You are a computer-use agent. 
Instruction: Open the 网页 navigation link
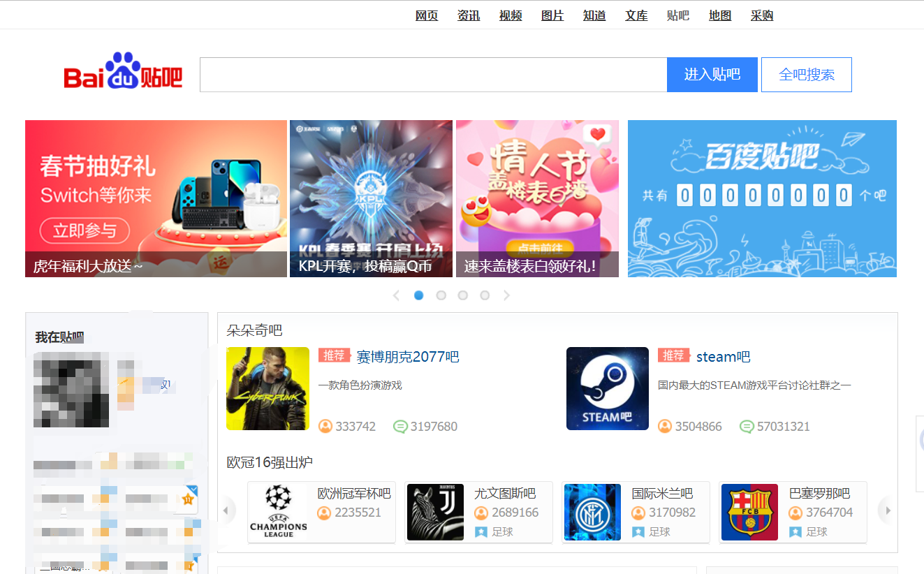tap(427, 15)
